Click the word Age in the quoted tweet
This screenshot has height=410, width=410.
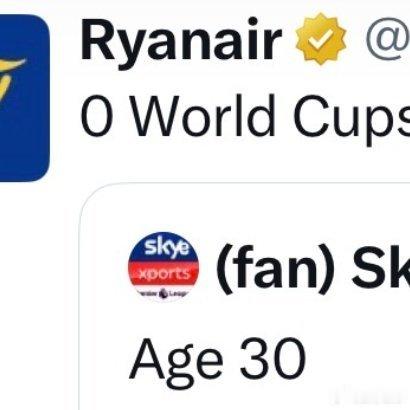click(x=177, y=362)
